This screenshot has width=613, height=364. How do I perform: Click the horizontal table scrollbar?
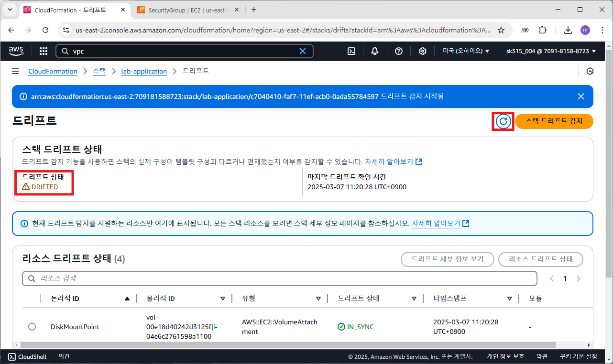[x=288, y=344]
